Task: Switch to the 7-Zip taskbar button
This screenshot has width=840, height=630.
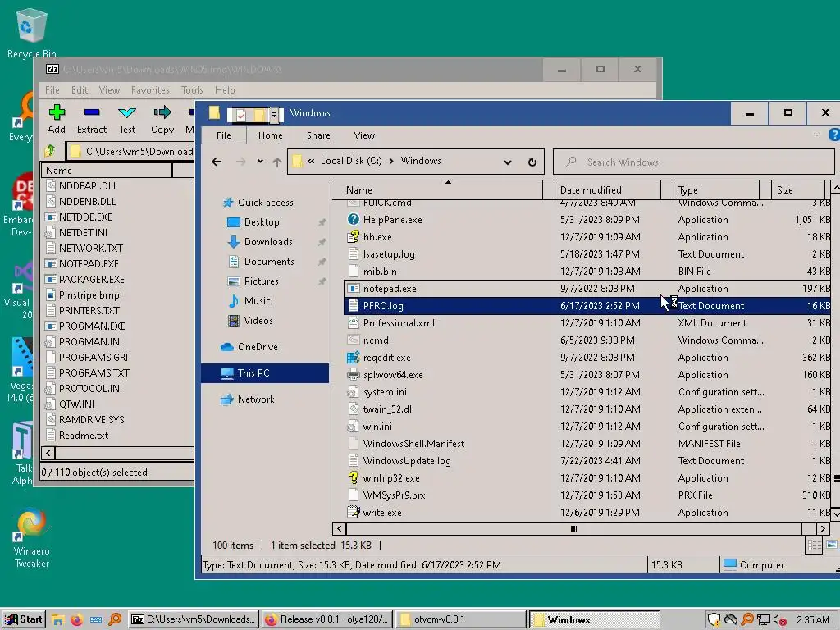Action: [194, 619]
